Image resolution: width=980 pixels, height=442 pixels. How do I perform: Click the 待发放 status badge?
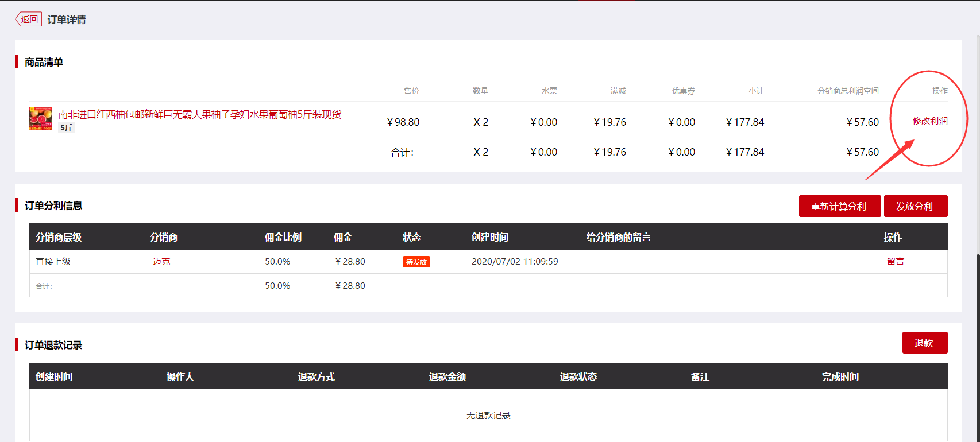click(416, 262)
